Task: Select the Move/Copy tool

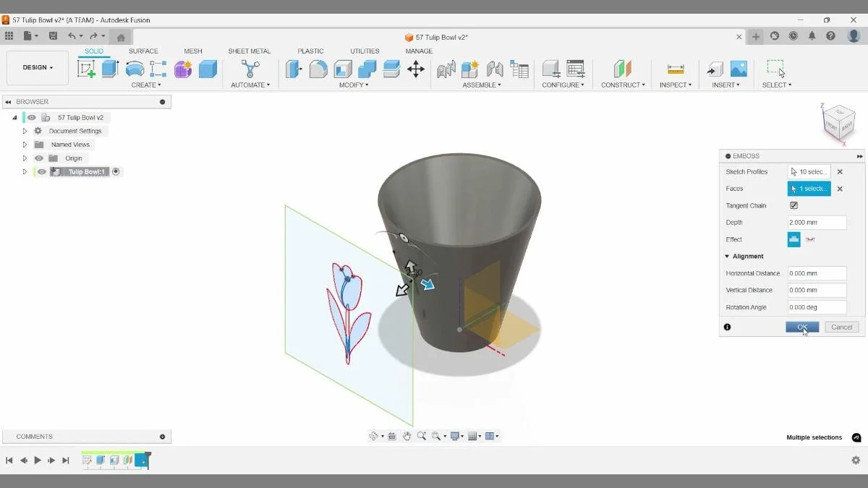Action: point(416,69)
